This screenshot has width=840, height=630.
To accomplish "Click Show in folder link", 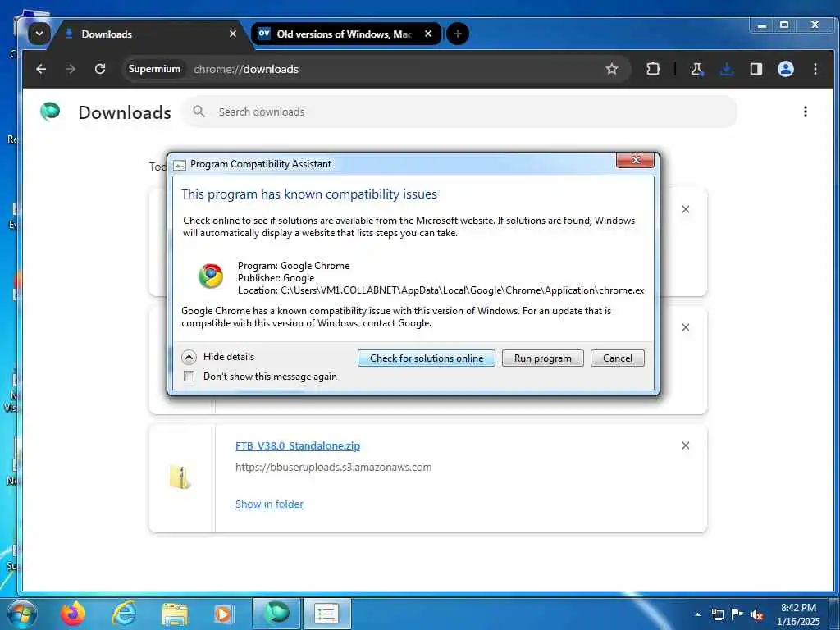I will coord(269,504).
